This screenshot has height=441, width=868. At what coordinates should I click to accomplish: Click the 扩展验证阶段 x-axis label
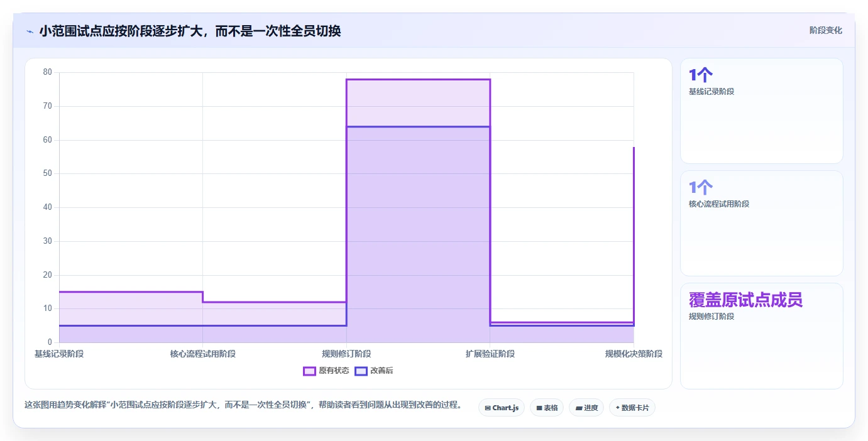point(490,354)
